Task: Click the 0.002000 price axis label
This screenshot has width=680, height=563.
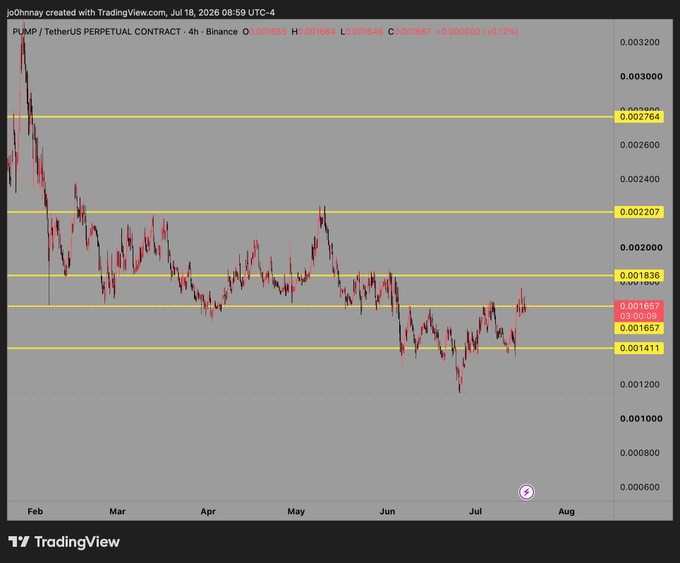Action: tap(641, 248)
